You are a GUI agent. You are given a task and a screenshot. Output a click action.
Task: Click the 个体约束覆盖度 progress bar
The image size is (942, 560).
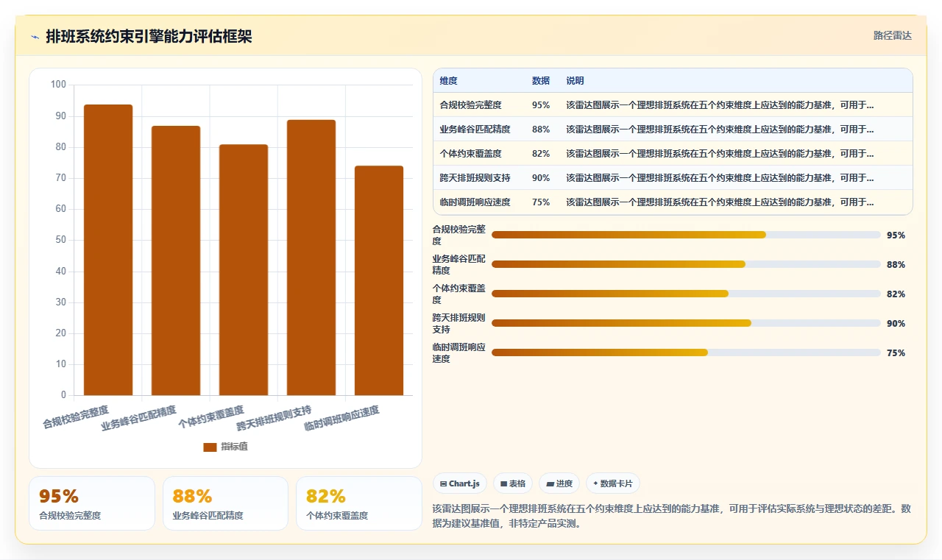(686, 294)
